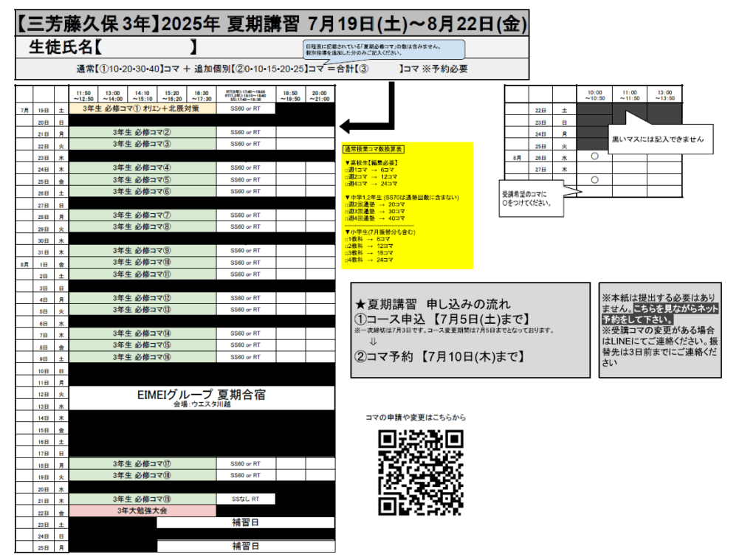Click the QR code for slot requests
The width and height of the screenshot is (756, 557).
click(421, 472)
